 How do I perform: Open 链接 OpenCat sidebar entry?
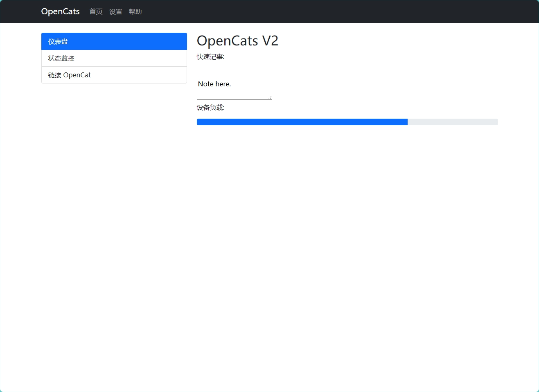114,75
